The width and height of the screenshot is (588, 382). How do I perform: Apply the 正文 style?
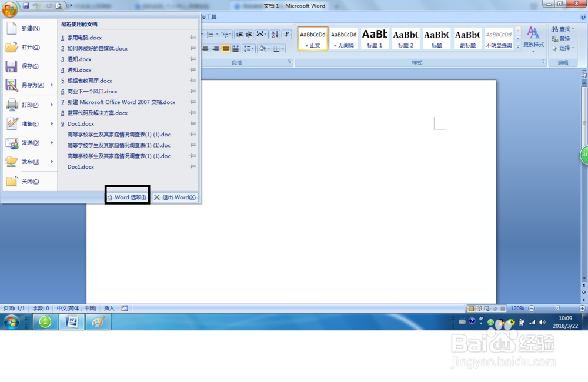[313, 38]
